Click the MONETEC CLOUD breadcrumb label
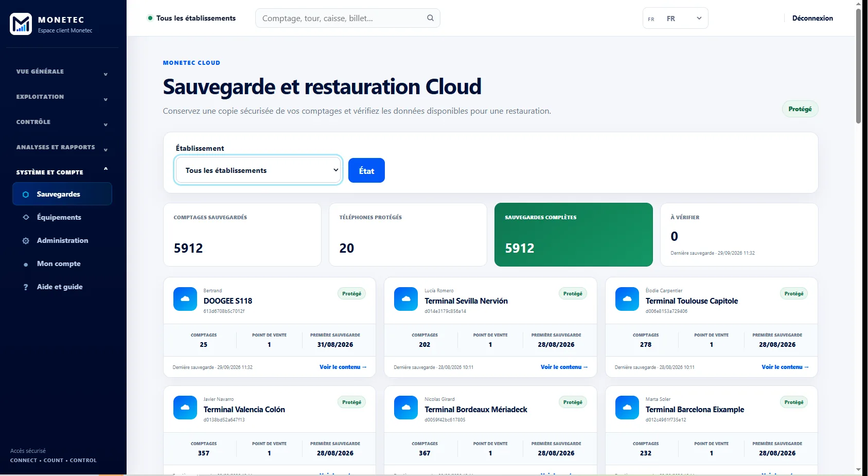 coord(191,63)
